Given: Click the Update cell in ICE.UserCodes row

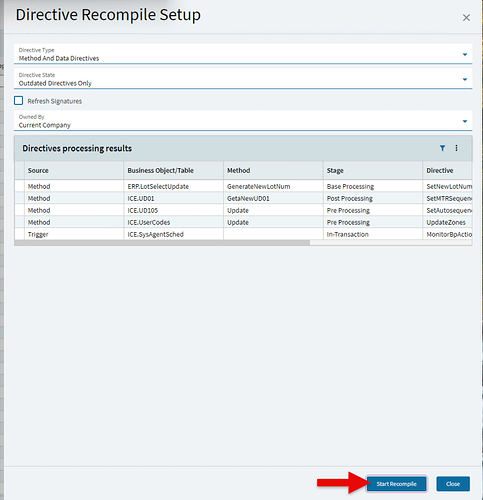Looking at the screenshot, I should [273, 222].
